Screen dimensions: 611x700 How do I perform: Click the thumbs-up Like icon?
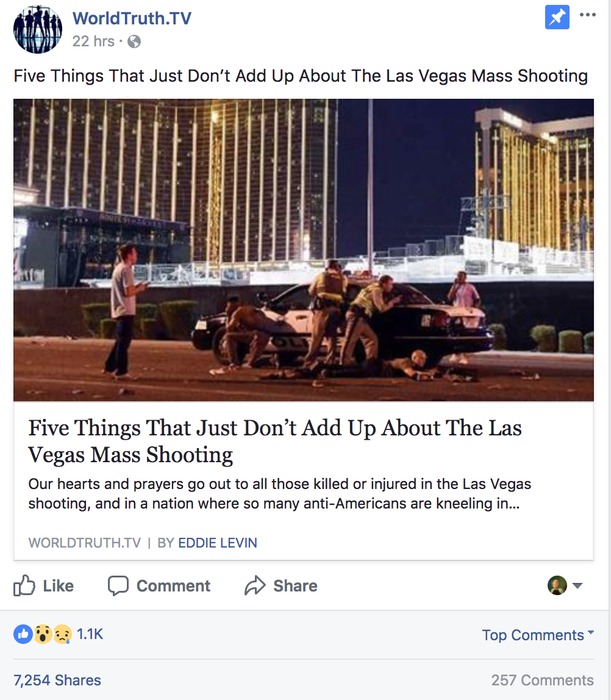(24, 585)
